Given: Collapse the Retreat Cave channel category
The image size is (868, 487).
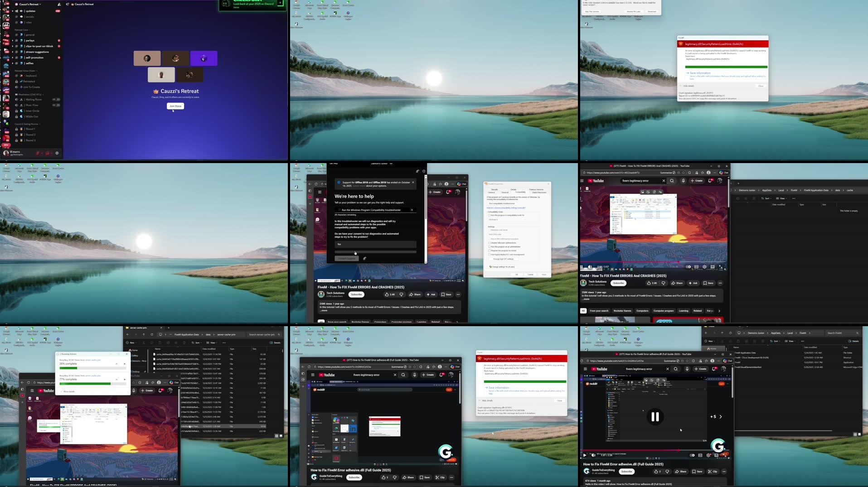Looking at the screenshot, I should pos(21,30).
